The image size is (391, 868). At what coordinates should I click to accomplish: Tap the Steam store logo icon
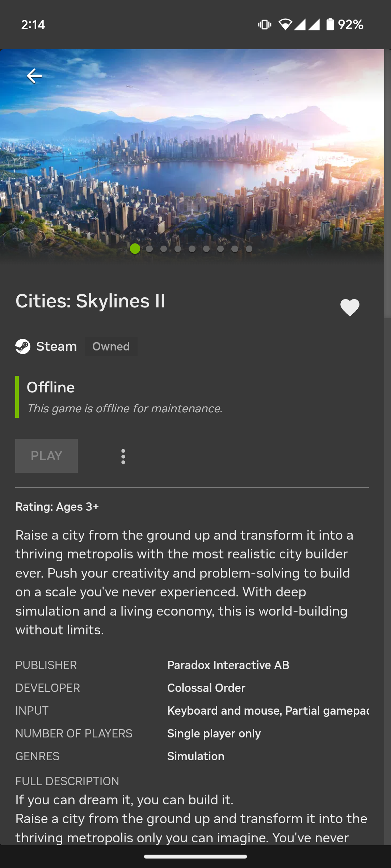coord(23,346)
